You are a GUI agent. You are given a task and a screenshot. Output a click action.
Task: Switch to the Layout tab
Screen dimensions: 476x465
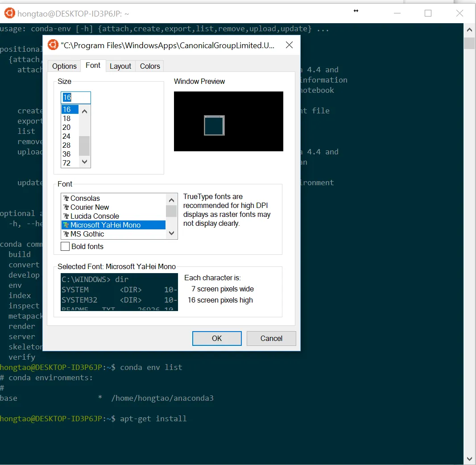120,66
